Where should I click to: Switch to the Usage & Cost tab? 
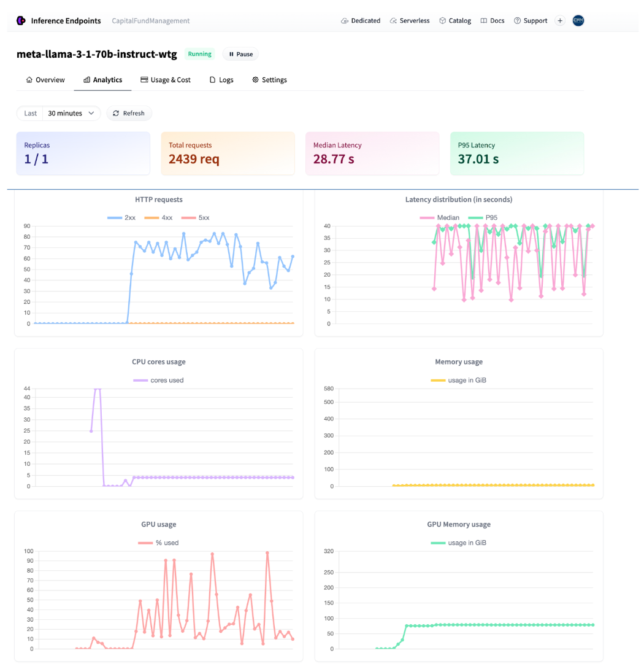166,80
